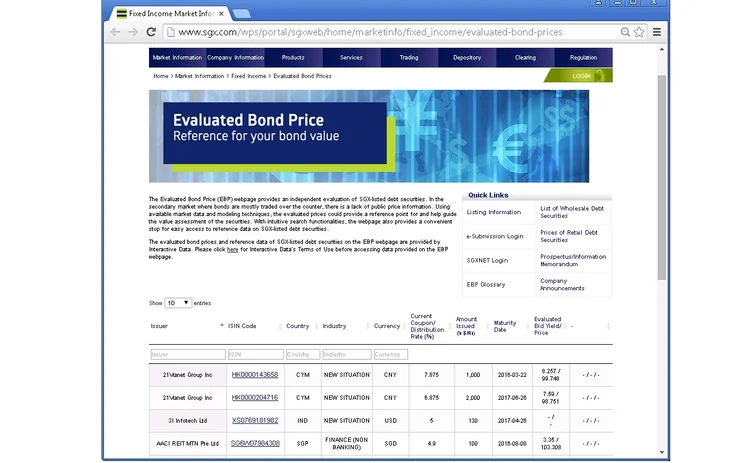Focus the address bar URL
Image resolution: width=750 pixels, height=463 pixels.
coord(370,32)
